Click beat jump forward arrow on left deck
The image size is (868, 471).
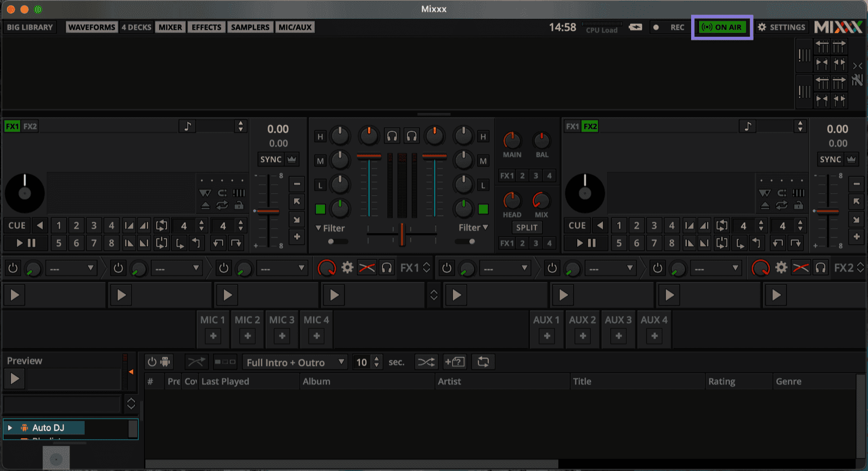(236, 243)
